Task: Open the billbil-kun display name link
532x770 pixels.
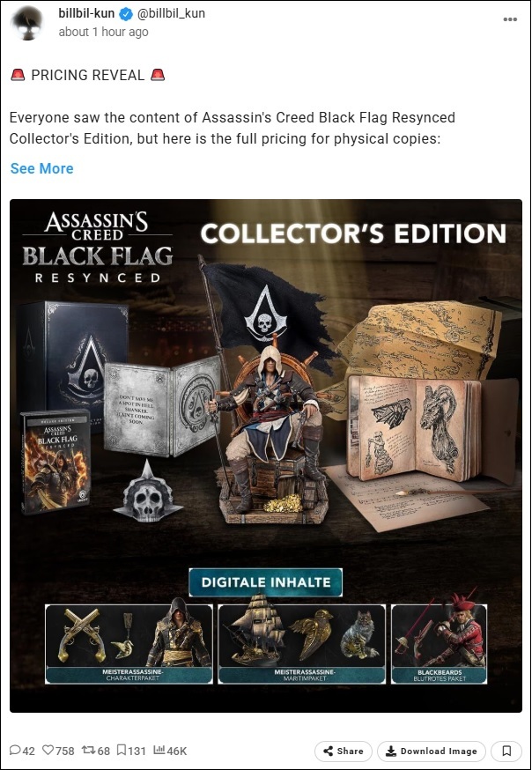Action: (86, 14)
